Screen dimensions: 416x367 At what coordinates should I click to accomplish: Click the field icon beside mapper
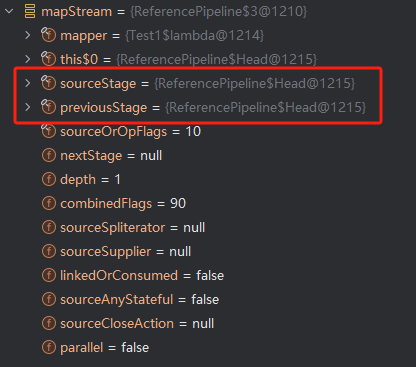[x=48, y=35]
